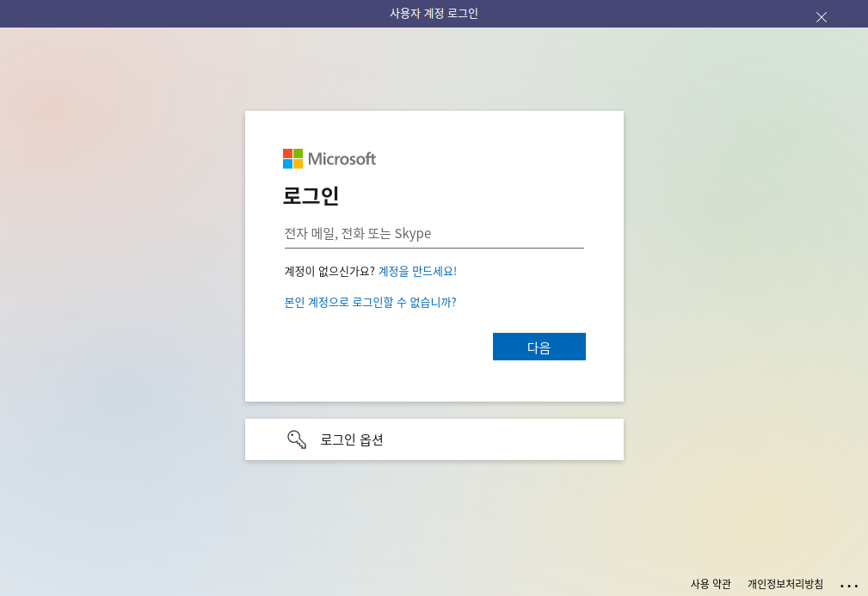Close the 사용자 계정 로그인 dialog
Screen dimensions: 868x596
tap(822, 17)
